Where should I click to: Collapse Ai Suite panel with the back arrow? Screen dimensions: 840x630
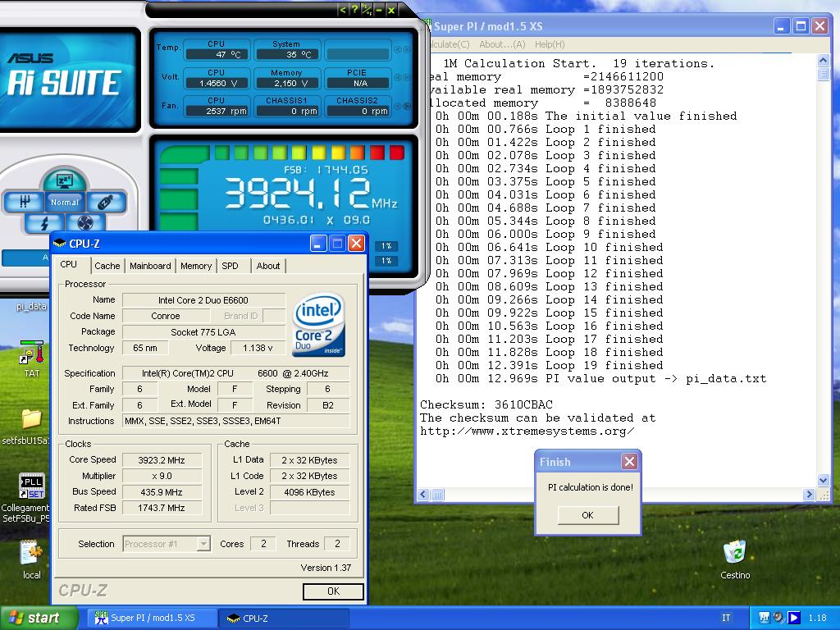tap(342, 10)
